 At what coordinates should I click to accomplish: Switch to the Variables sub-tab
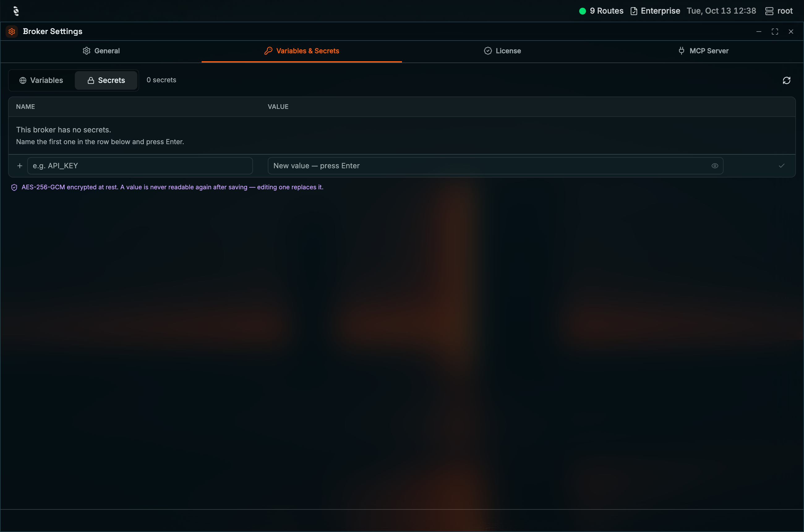pyautogui.click(x=41, y=80)
